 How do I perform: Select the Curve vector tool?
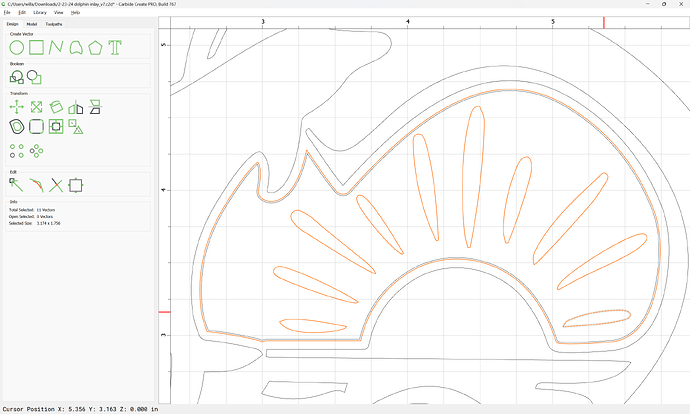pyautogui.click(x=76, y=48)
